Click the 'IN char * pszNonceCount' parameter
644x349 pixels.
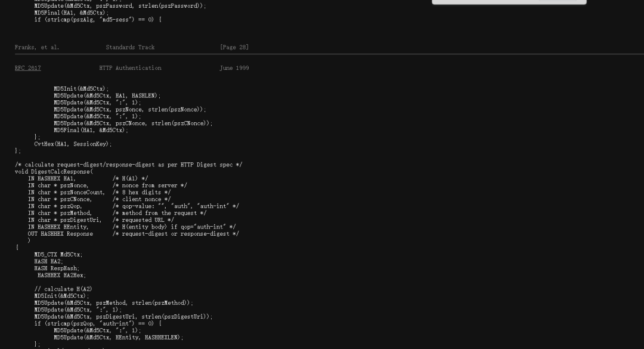pos(66,192)
